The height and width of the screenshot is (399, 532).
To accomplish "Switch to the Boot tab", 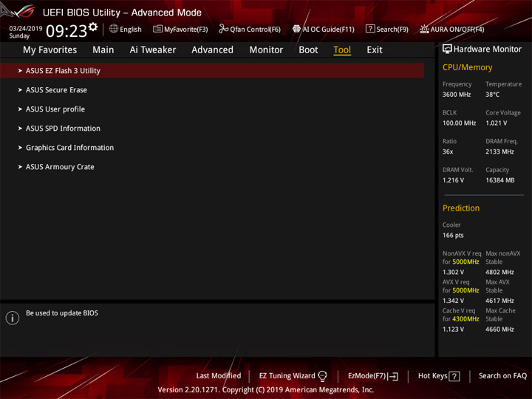I will pos(308,50).
